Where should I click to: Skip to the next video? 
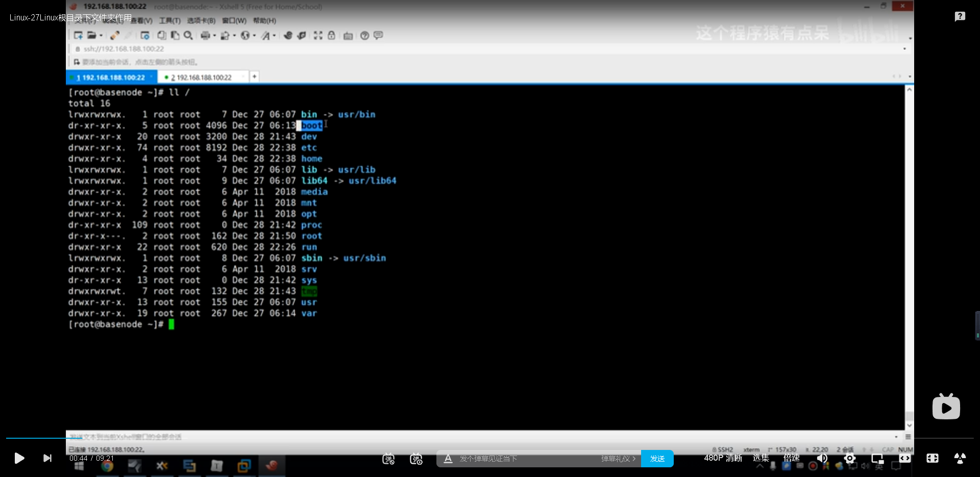47,458
